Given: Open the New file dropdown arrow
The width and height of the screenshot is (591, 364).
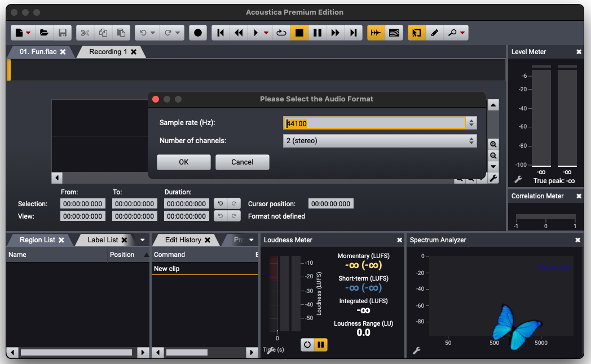Looking at the screenshot, I should click(28, 33).
